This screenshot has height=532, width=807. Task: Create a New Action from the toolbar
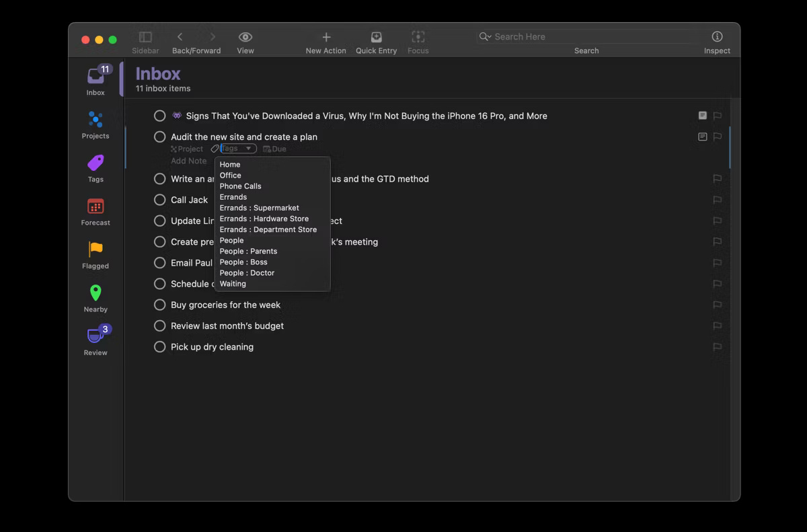click(325, 42)
